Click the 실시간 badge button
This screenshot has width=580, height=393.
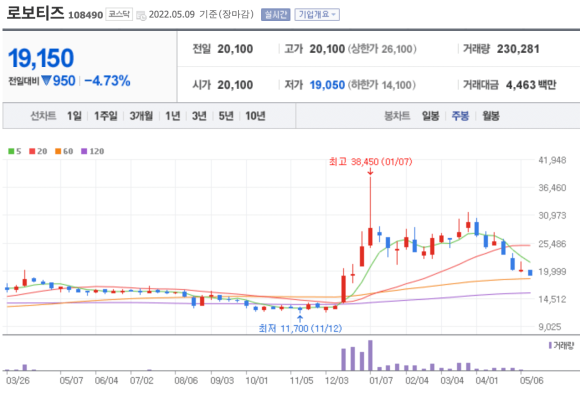coord(276,15)
